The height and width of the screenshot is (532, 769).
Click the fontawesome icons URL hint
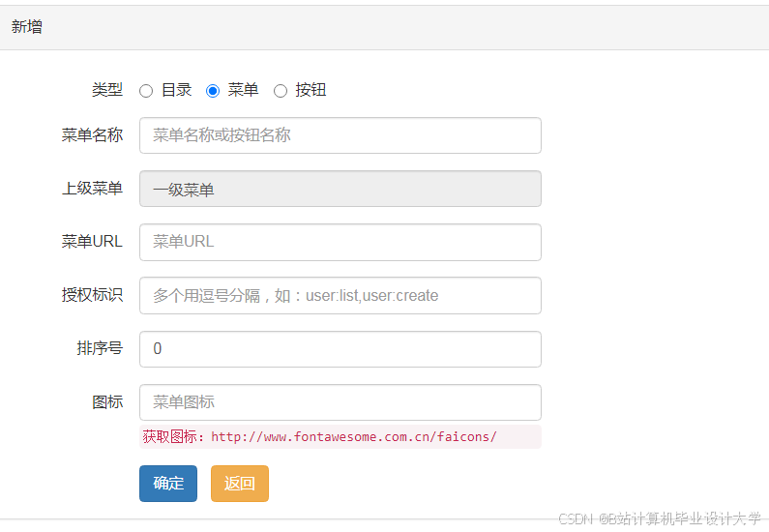(340, 437)
